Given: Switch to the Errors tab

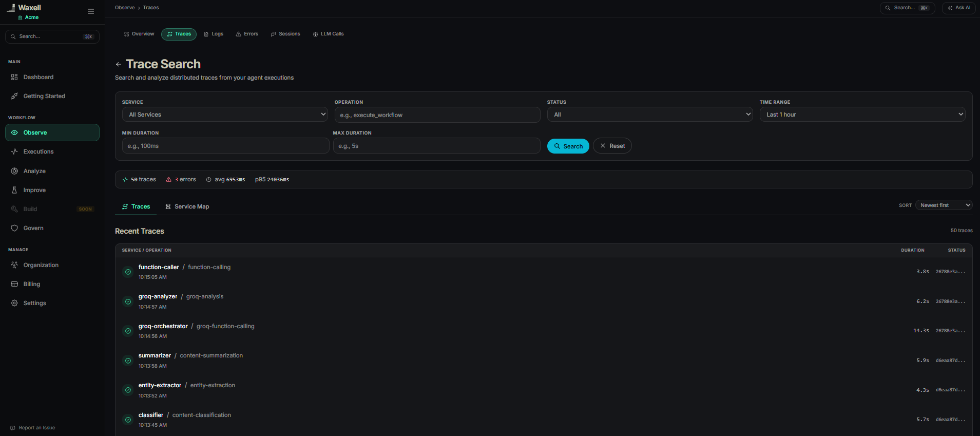Looking at the screenshot, I should 247,34.
